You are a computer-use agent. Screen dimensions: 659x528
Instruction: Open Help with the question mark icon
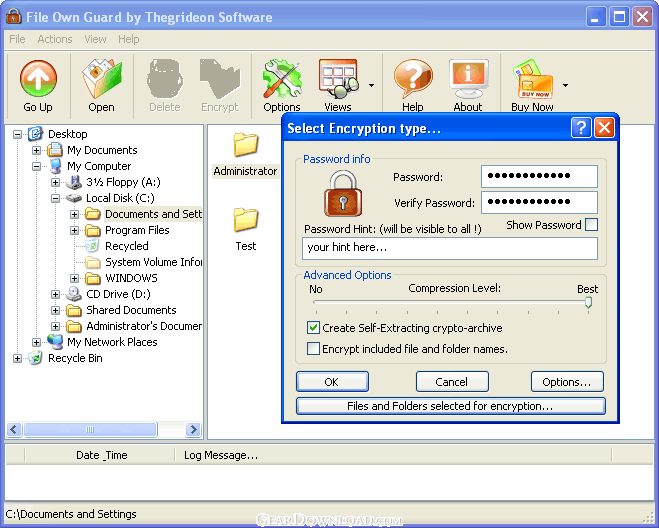[x=413, y=79]
